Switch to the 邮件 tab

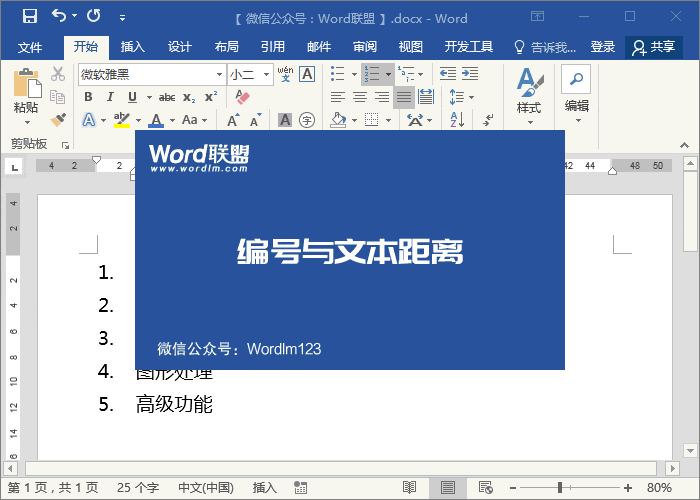(x=319, y=47)
